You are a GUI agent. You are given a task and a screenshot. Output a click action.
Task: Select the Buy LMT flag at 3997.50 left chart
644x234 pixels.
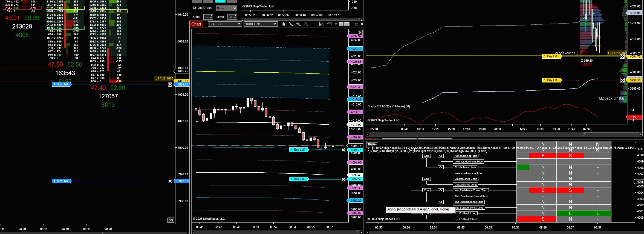[62, 181]
